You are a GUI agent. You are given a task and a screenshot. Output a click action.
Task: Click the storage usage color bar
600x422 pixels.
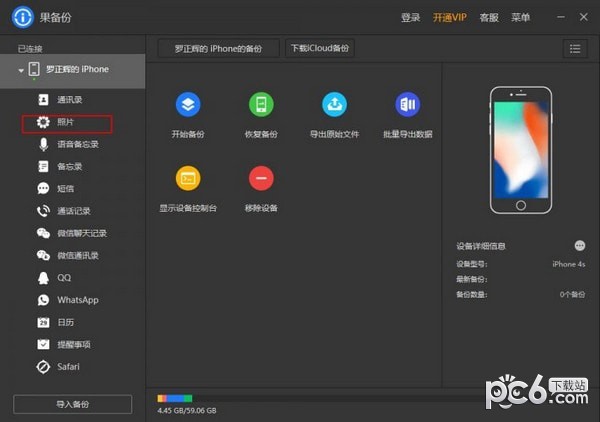(x=175, y=399)
